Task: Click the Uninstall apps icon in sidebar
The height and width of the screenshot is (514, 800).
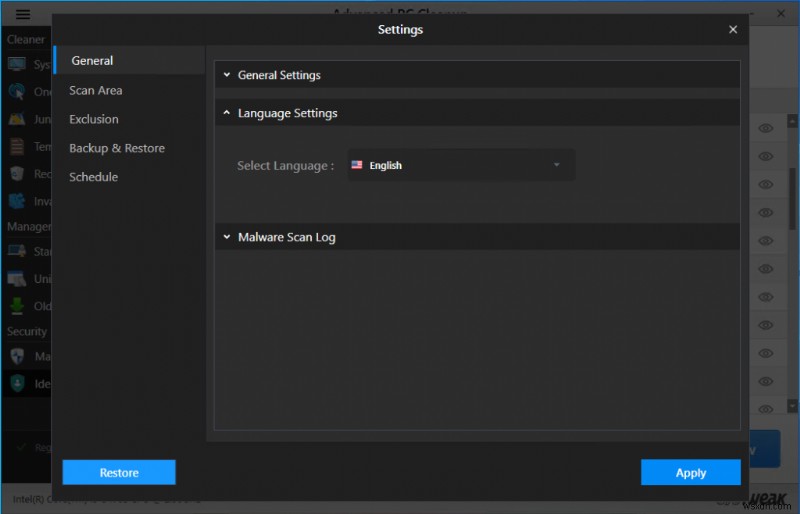Action: point(16,279)
